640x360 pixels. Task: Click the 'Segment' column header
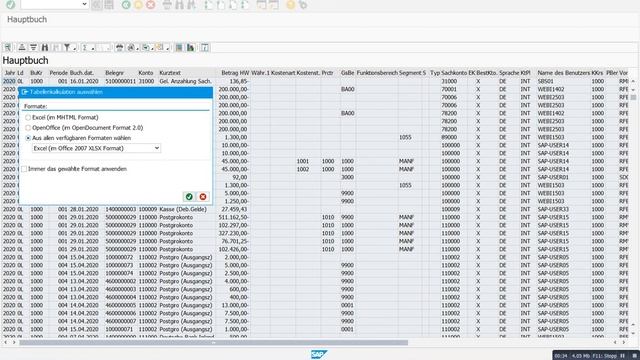410,73
